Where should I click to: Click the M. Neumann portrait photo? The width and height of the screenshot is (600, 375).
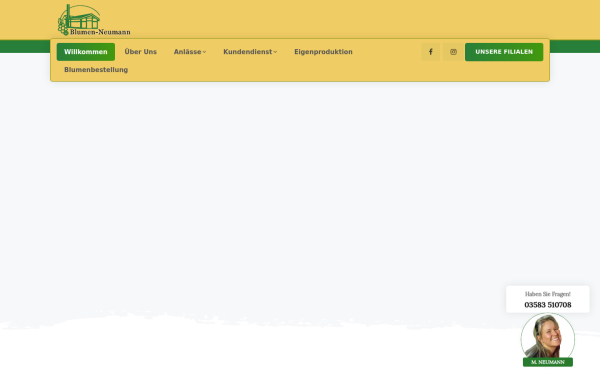click(x=548, y=336)
